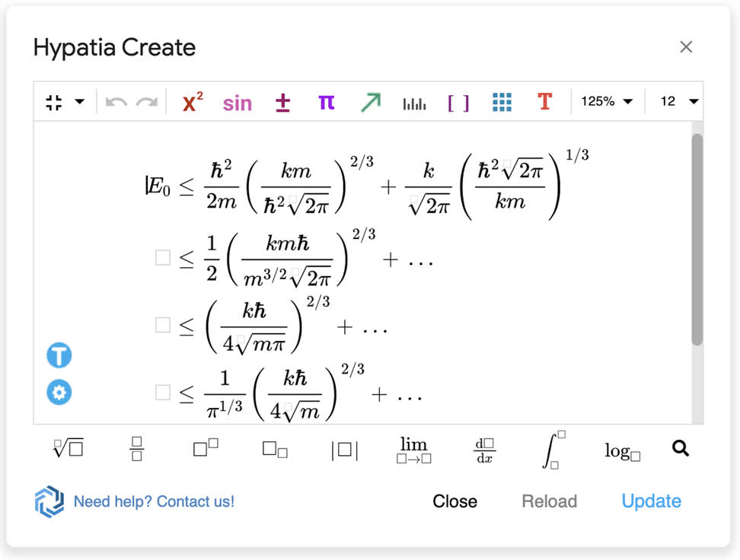This screenshot has width=740, height=560.
Task: Insert a plus-minus symbol
Action: tap(282, 100)
